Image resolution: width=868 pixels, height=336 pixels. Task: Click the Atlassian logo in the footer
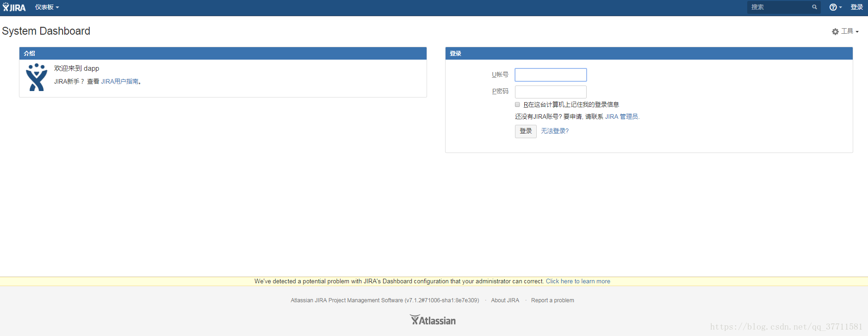433,320
